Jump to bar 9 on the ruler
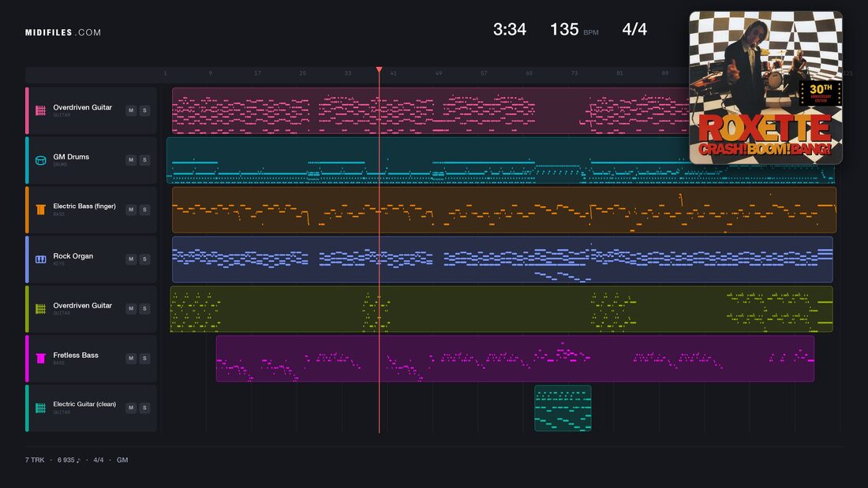Screen dimensions: 868x488 pos(211,73)
